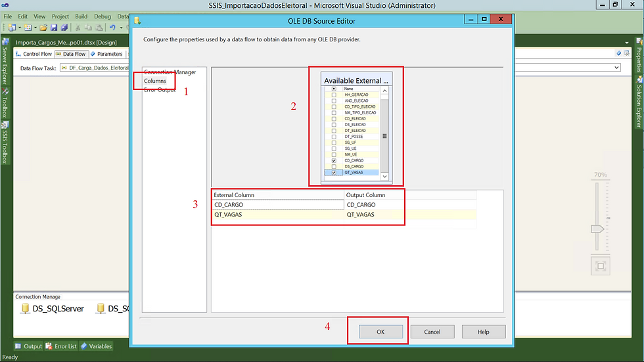Select the Connection Manager page
This screenshot has width=644, height=362.
point(170,72)
